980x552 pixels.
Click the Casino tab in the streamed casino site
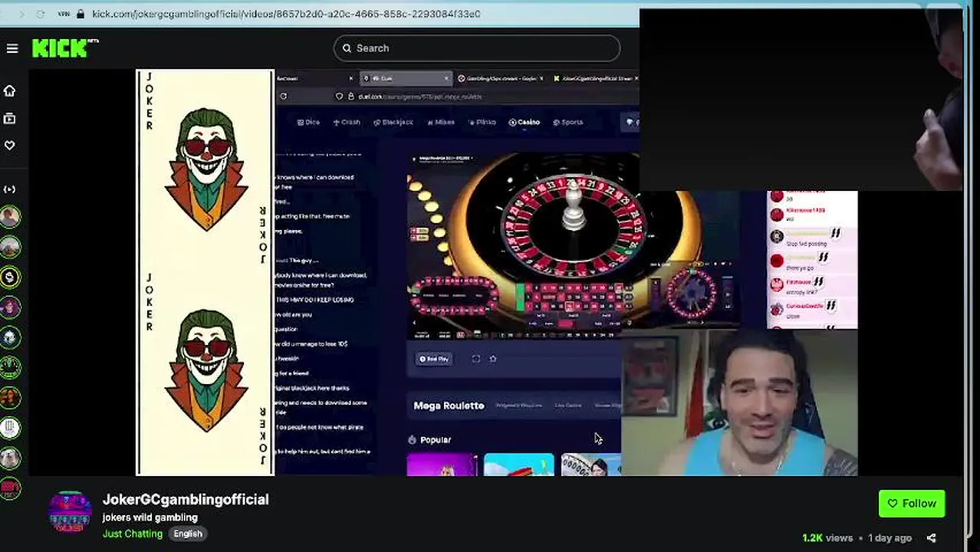pos(525,122)
